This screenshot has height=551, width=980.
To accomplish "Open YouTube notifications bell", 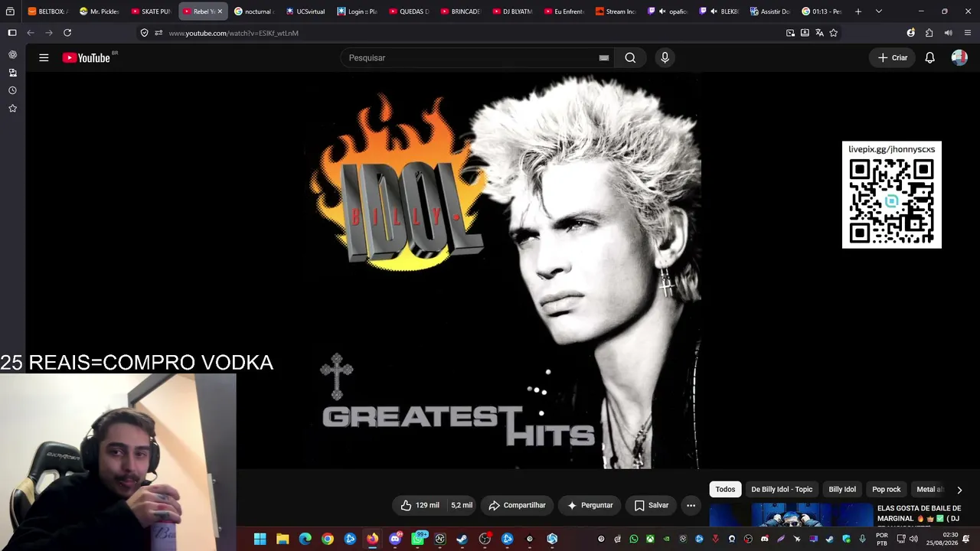I will point(929,57).
